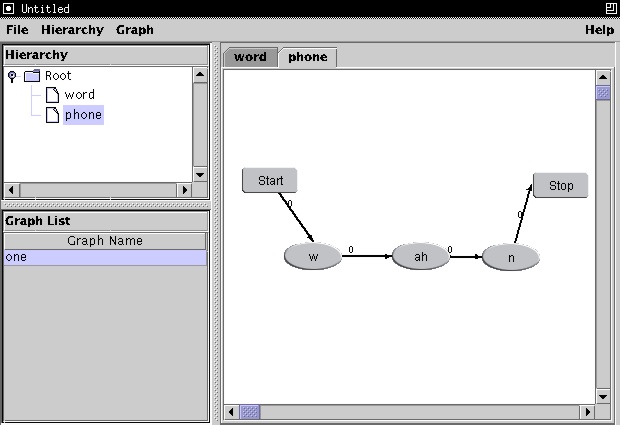Click arc weight 0 leaving Start node
Image resolution: width=620 pixels, height=425 pixels.
coord(290,204)
